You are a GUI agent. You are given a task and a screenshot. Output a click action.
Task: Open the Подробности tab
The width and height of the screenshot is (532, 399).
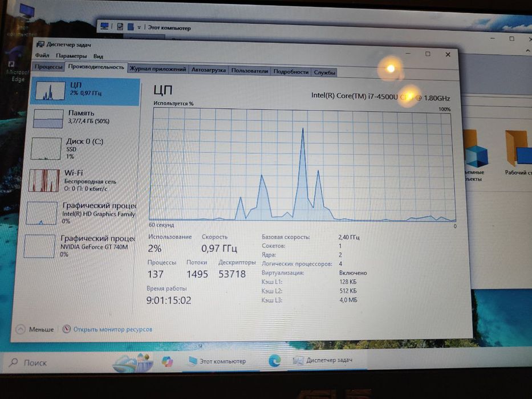[x=291, y=72]
